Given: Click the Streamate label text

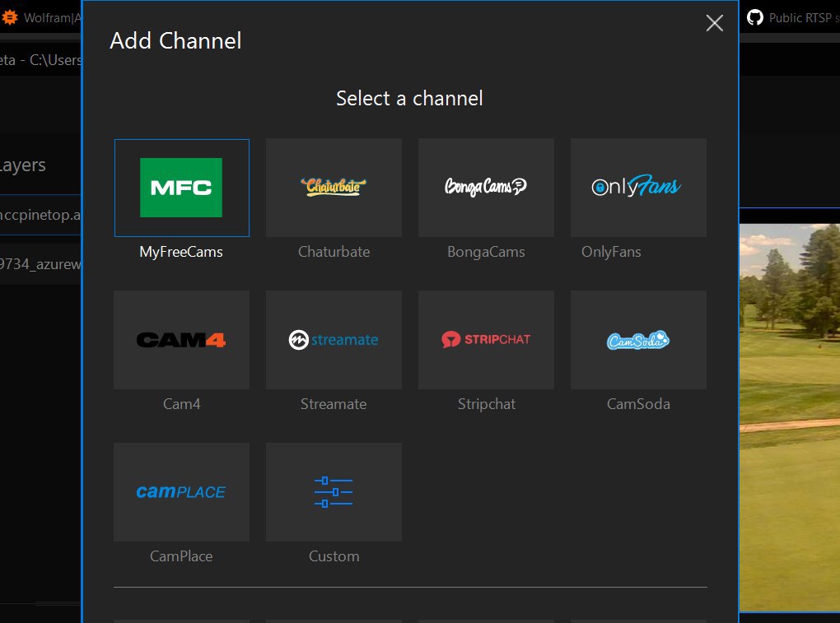Looking at the screenshot, I should tap(334, 404).
